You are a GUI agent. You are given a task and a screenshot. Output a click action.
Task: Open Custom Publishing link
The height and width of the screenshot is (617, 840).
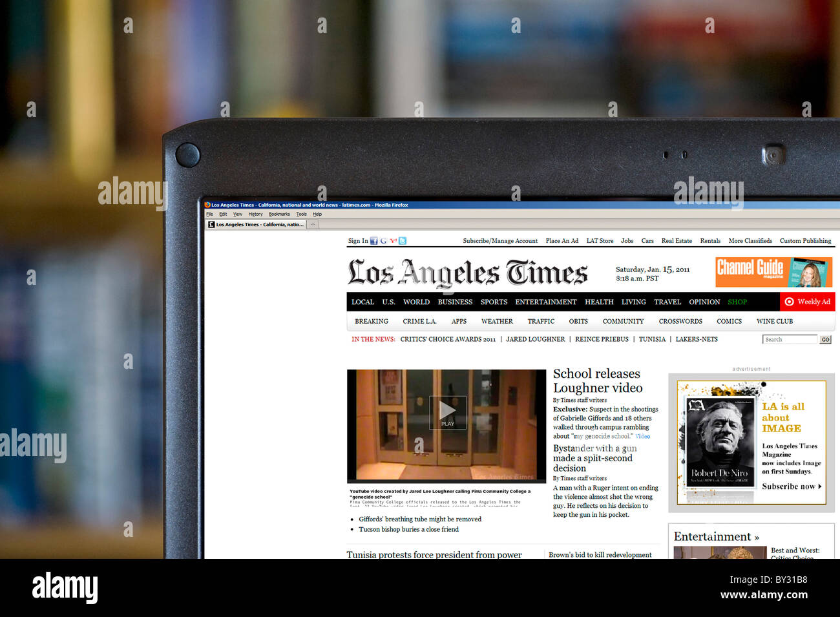pos(805,241)
